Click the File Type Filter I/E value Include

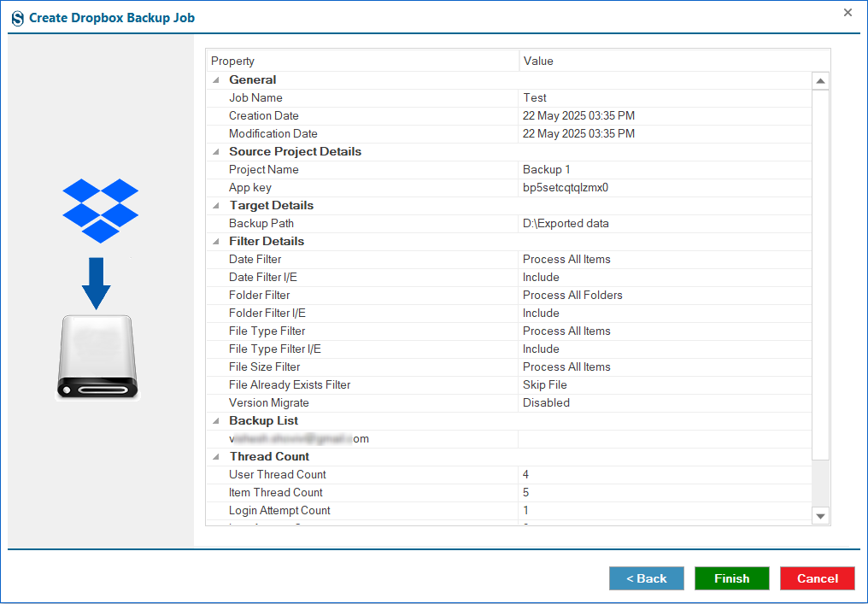[x=541, y=349]
